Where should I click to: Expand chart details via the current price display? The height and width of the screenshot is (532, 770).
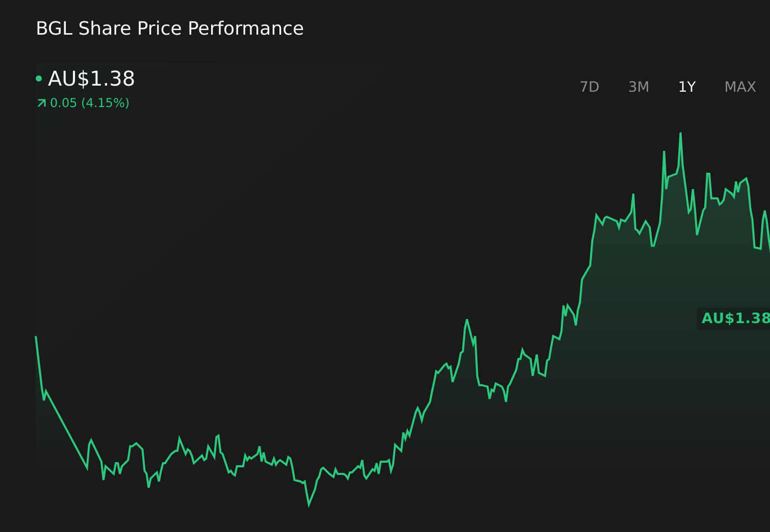point(91,78)
